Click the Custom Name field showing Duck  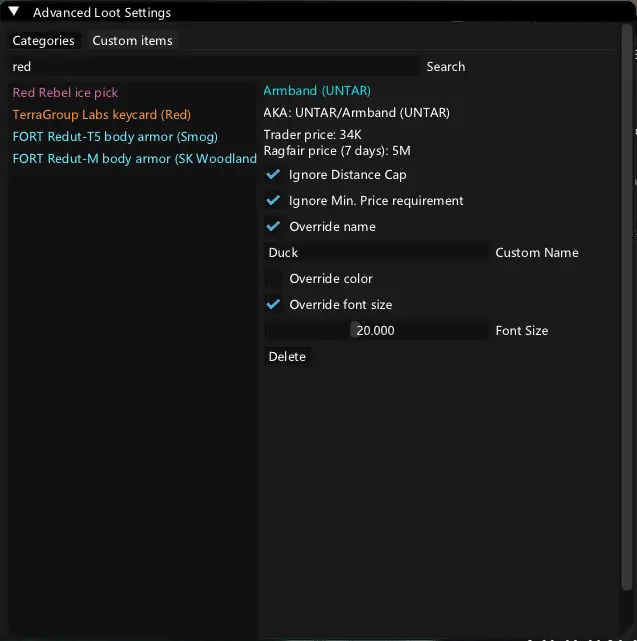376,253
